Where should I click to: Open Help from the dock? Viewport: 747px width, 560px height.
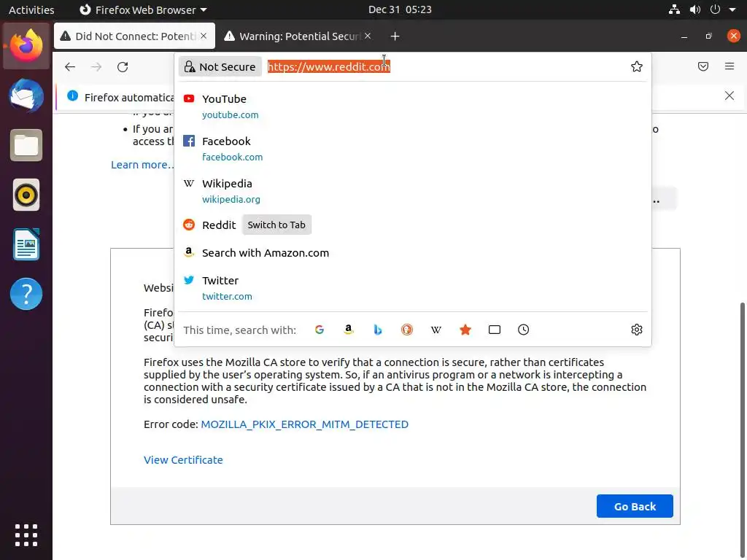(26, 294)
